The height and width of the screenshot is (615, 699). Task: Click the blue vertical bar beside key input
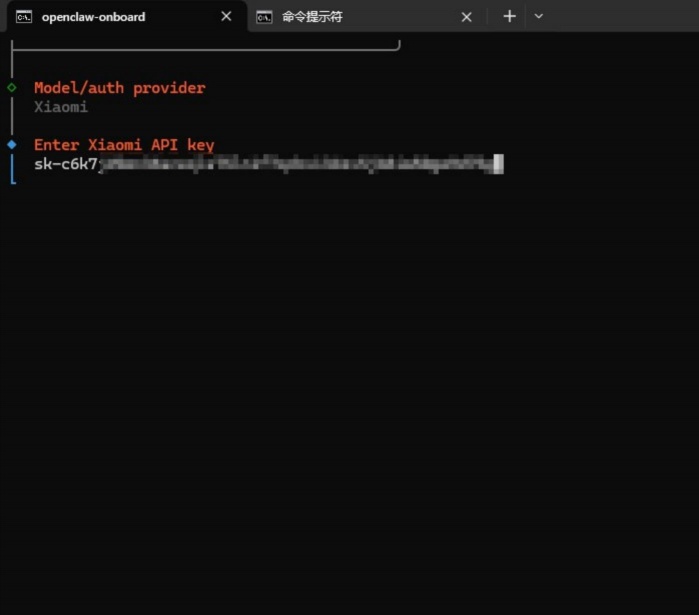[12, 169]
